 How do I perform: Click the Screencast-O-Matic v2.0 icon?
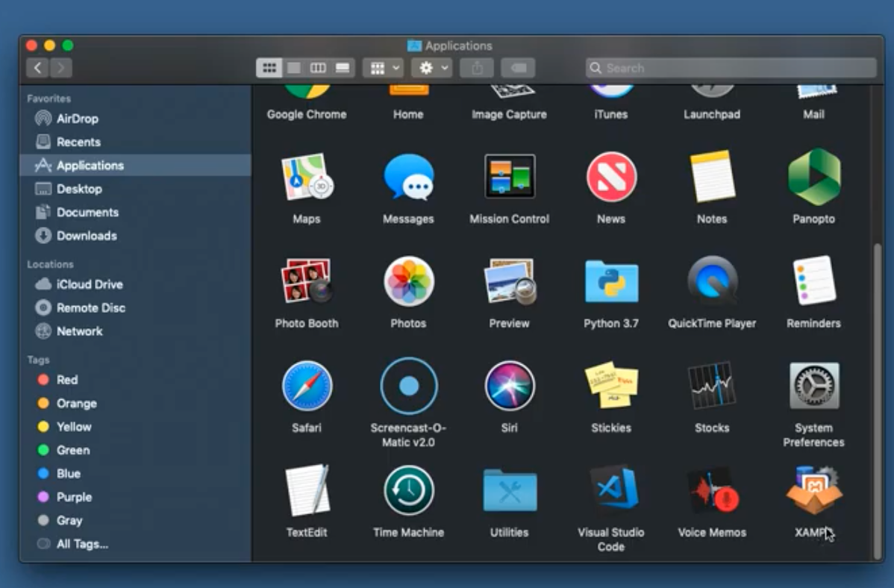(x=408, y=386)
